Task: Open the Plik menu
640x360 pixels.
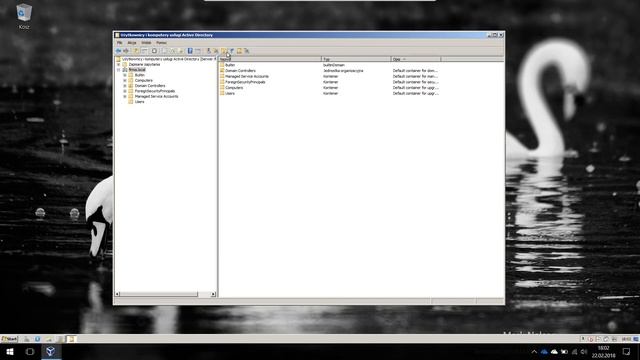Action: coord(120,42)
